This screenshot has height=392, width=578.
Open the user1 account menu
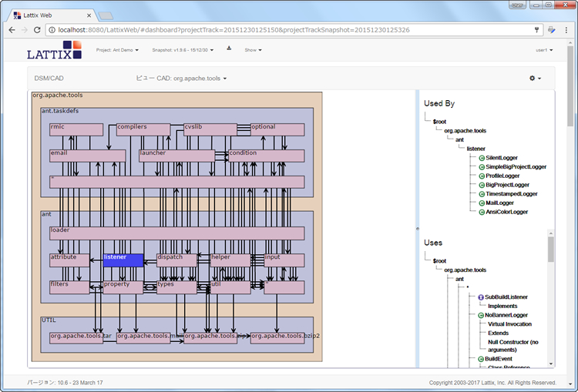click(544, 50)
